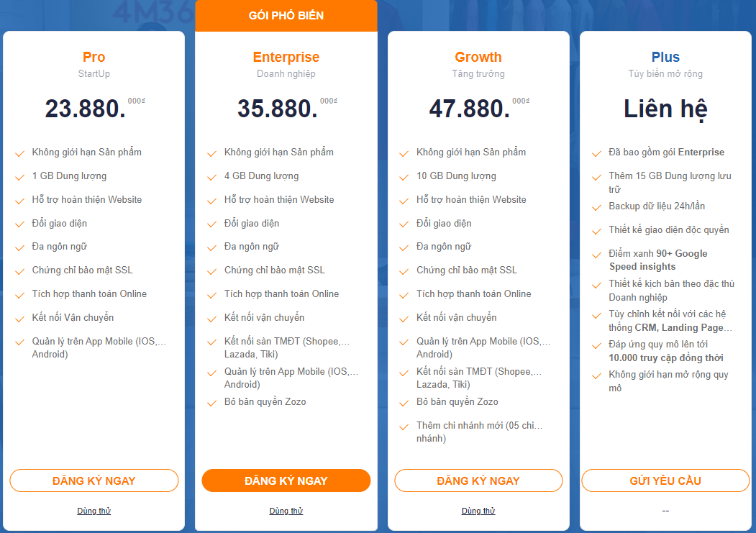
Task: Open 'Dùng thử' link under Enterprise plan
Action: [x=286, y=511]
